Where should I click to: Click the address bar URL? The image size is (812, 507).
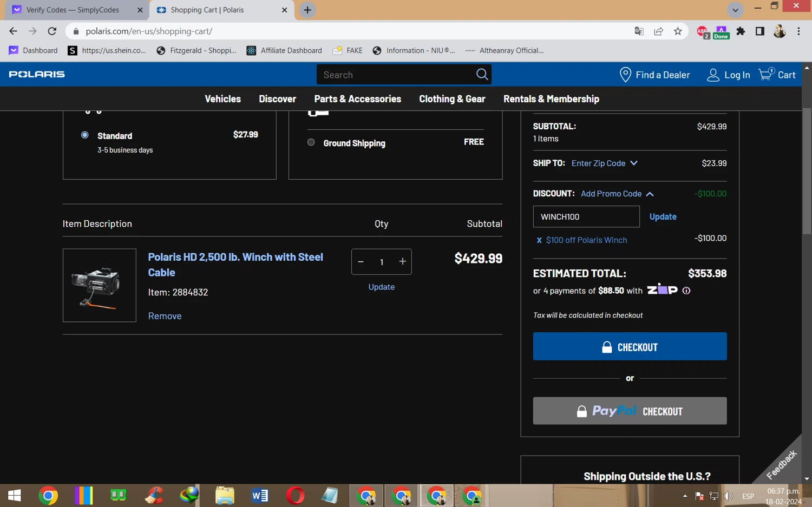(x=149, y=31)
